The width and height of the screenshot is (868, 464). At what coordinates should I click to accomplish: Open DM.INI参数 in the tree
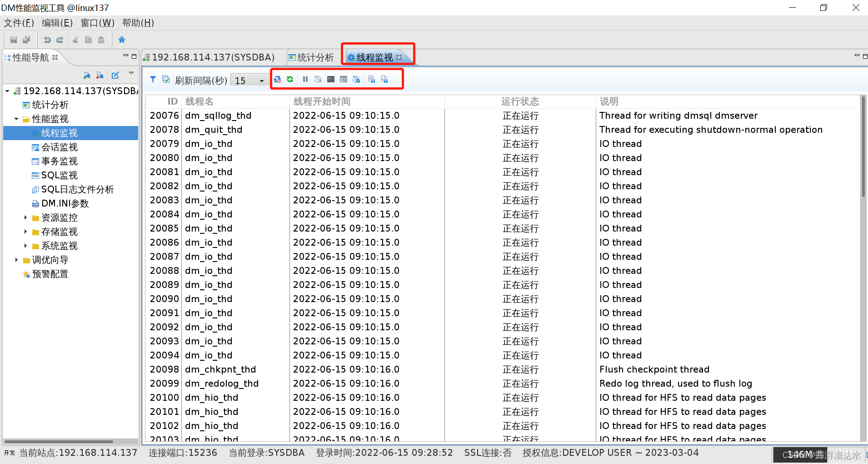(x=60, y=204)
